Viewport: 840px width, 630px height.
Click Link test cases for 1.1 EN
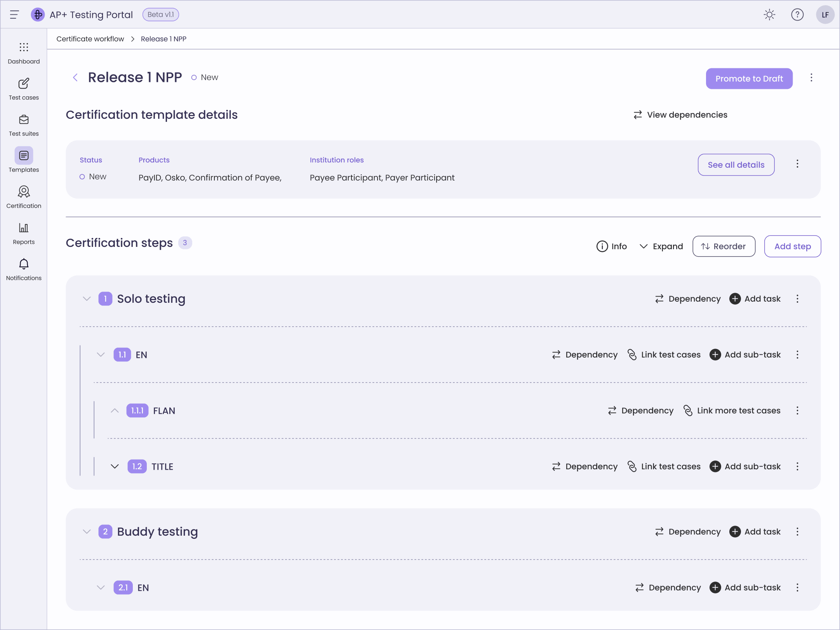coord(664,355)
